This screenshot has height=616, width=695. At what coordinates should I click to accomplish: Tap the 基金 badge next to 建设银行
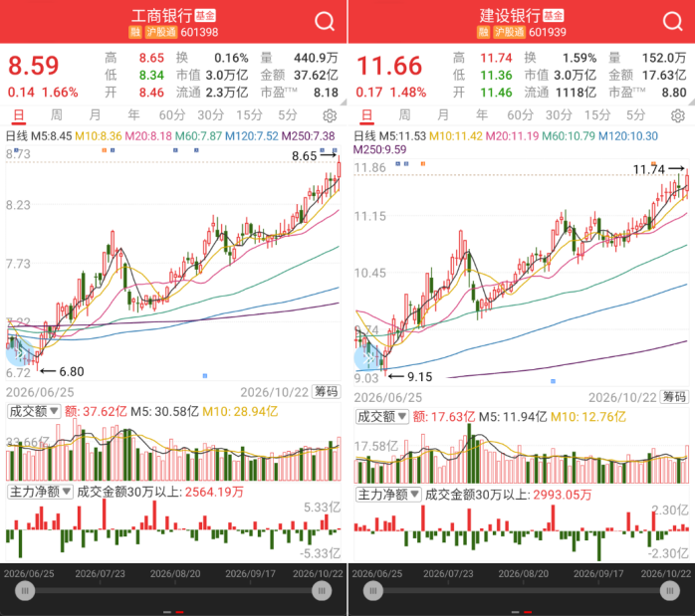[554, 16]
